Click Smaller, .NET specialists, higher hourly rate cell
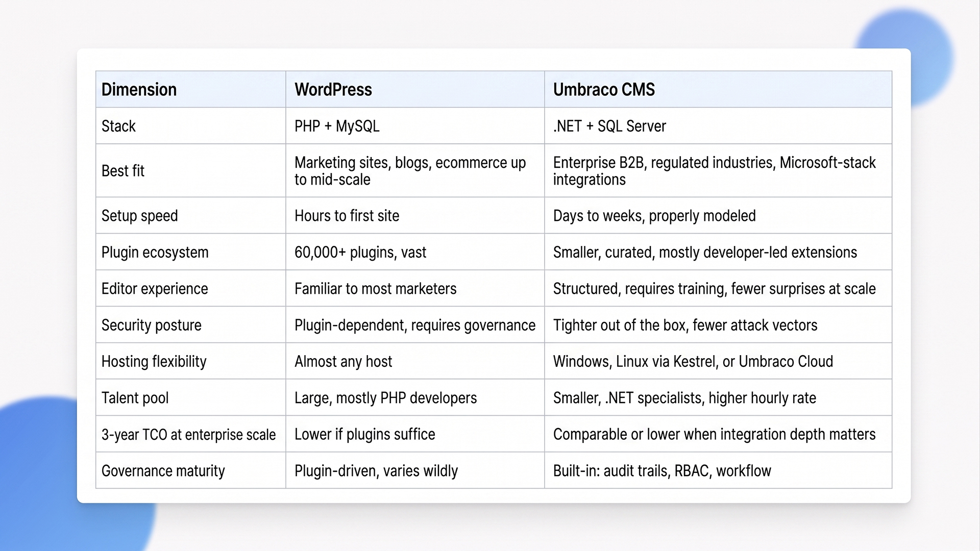 coord(718,398)
